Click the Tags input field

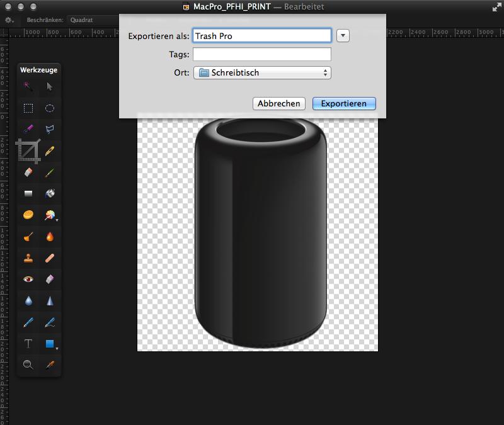pyautogui.click(x=262, y=54)
